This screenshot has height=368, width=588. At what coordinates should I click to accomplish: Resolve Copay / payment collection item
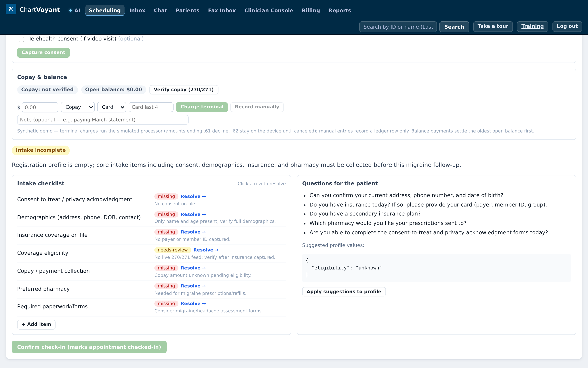pyautogui.click(x=193, y=268)
